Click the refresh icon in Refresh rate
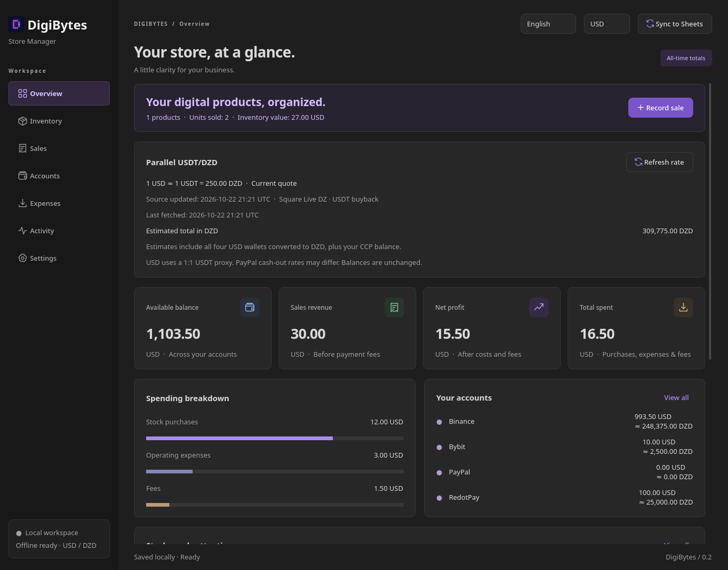The width and height of the screenshot is (728, 570). (x=639, y=162)
